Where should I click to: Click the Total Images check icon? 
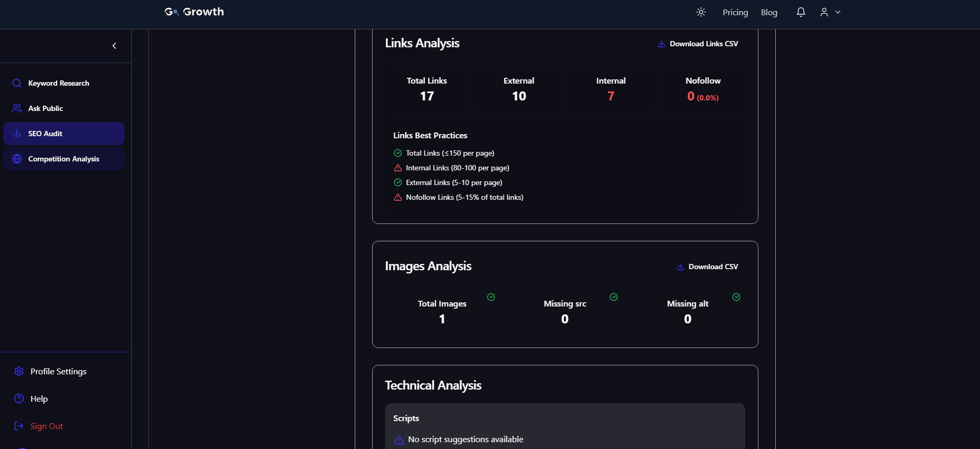[491, 297]
